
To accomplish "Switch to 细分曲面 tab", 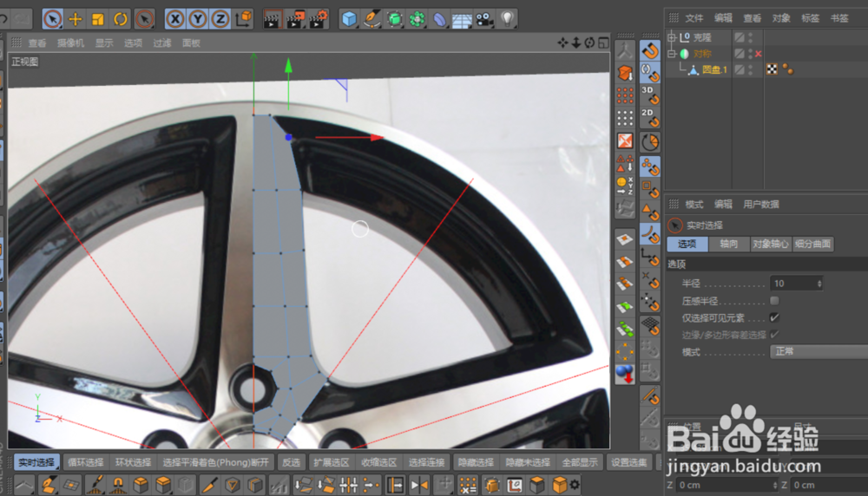I will tap(812, 244).
